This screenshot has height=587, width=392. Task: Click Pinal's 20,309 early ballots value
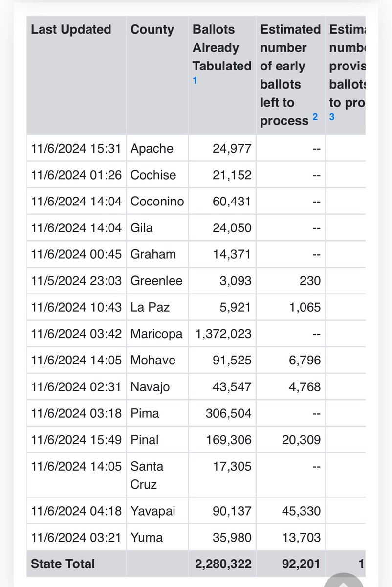[x=301, y=439]
